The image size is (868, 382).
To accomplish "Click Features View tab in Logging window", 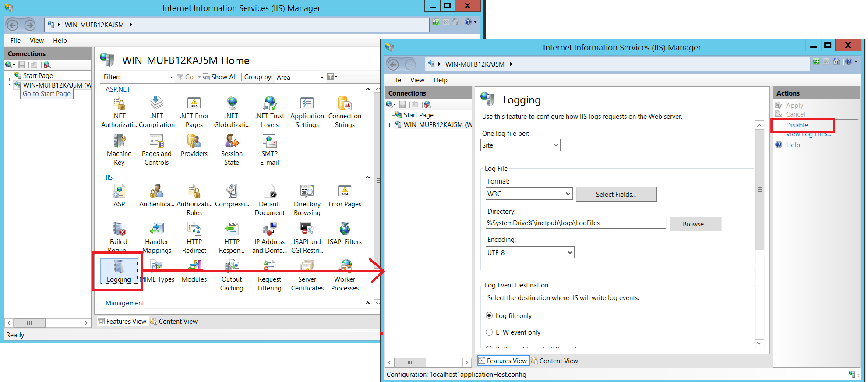I will click(x=503, y=361).
